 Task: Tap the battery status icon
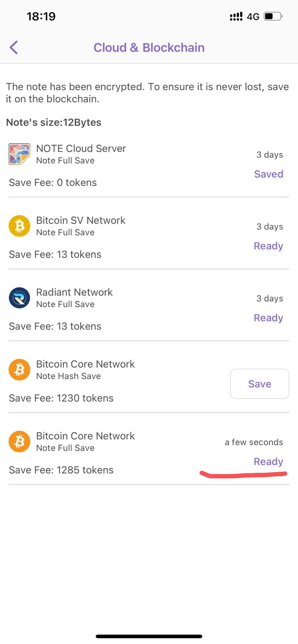[x=273, y=16]
